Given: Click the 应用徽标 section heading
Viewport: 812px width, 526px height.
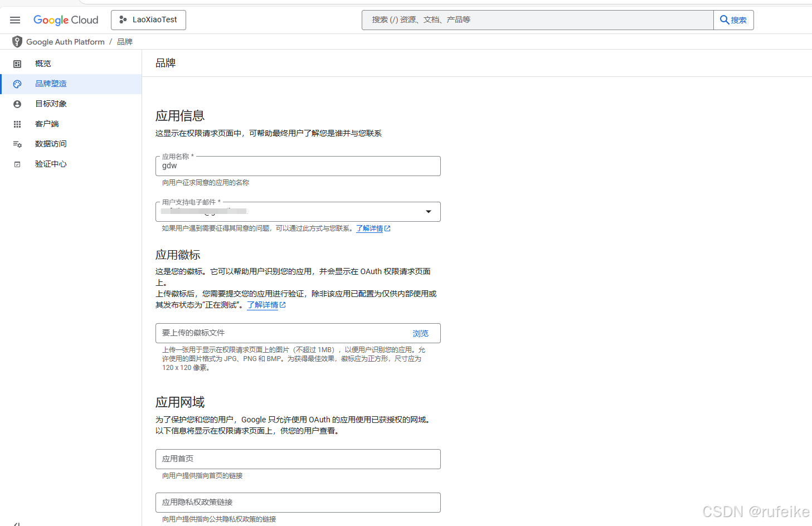Looking at the screenshot, I should tap(178, 255).
